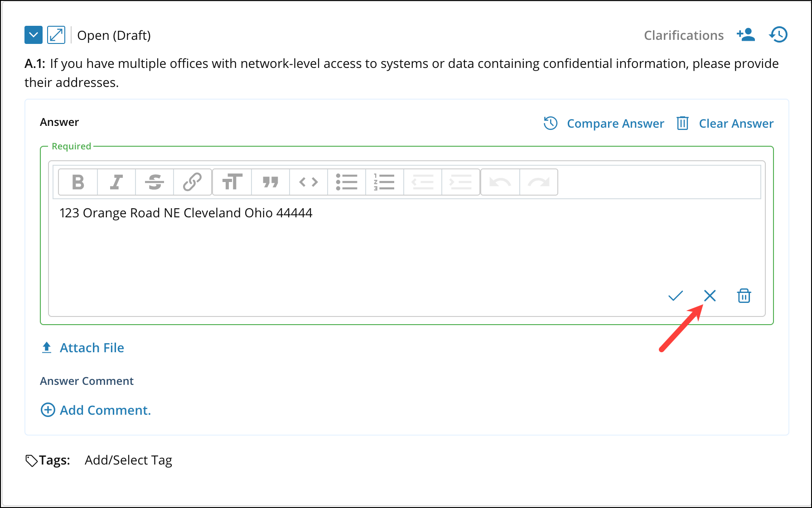The height and width of the screenshot is (508, 812).
Task: Click Attach File
Action: [x=92, y=348]
